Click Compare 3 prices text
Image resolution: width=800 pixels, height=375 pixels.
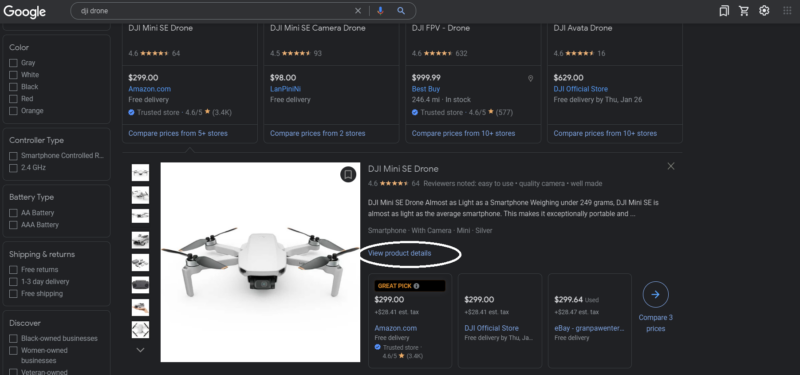point(656,323)
